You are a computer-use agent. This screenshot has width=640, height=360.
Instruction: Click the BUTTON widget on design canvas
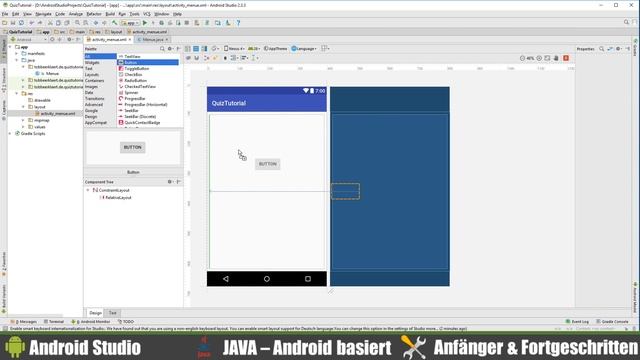[268, 164]
